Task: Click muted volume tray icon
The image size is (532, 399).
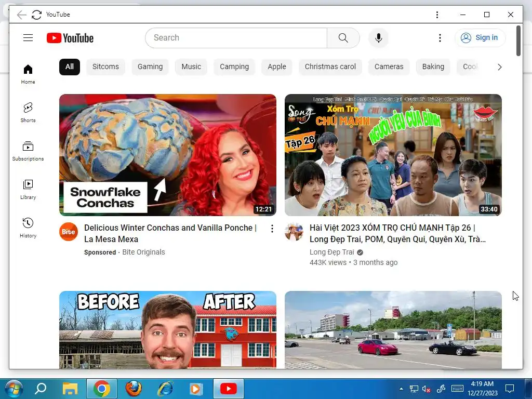Action: (427, 389)
